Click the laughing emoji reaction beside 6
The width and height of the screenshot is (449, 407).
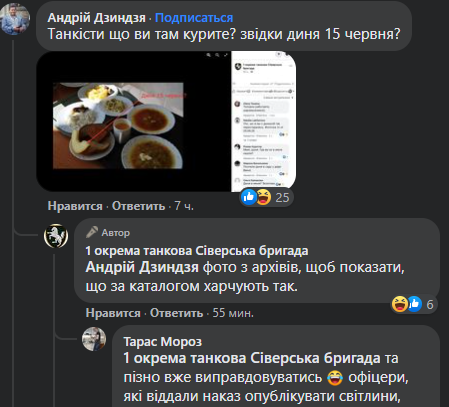point(400,304)
